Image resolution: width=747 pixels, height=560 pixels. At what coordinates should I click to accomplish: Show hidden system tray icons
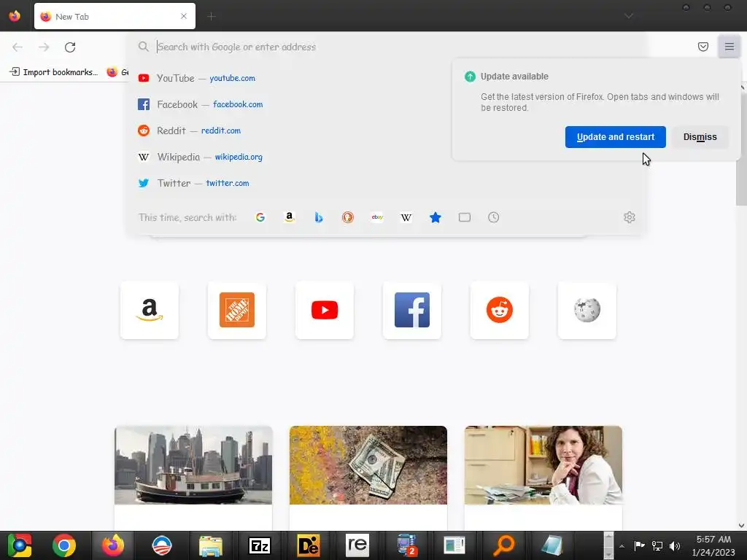click(x=622, y=545)
